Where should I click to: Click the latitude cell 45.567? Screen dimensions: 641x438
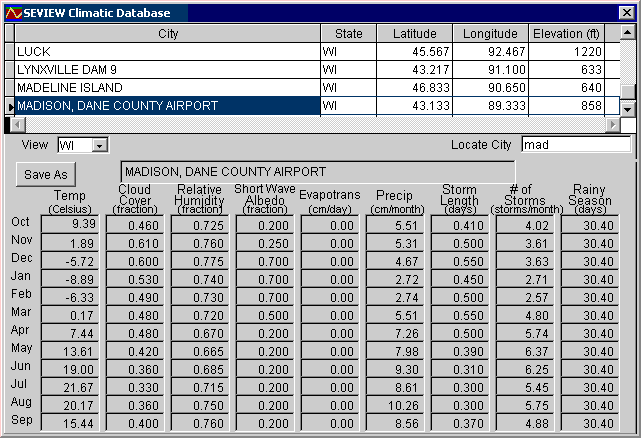tap(414, 52)
